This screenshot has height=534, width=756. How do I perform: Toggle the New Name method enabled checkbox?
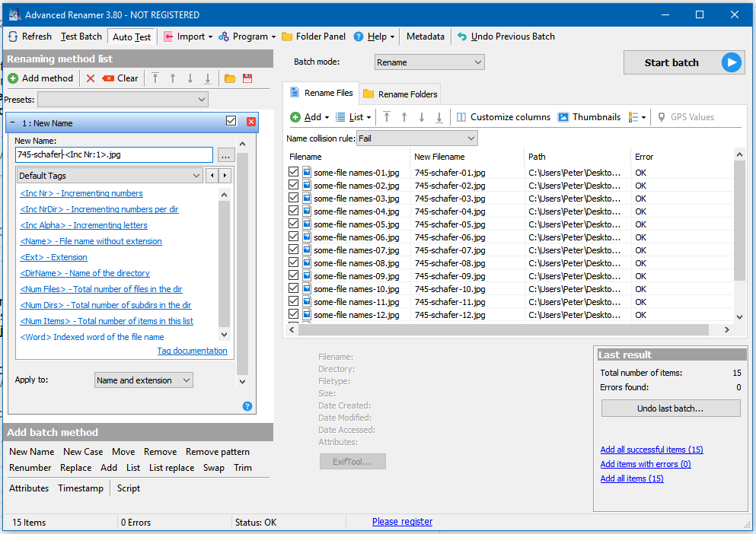point(231,122)
